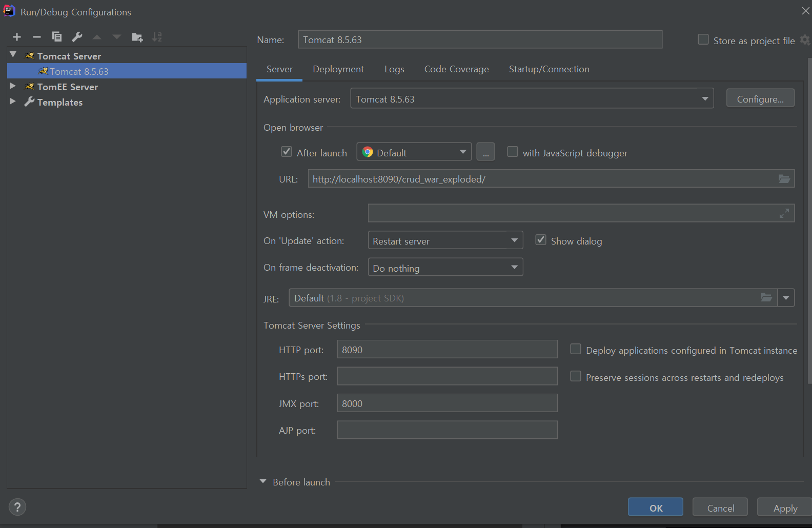Close the Run/Debug Configurations dialog
This screenshot has height=528, width=812.
(x=805, y=11)
